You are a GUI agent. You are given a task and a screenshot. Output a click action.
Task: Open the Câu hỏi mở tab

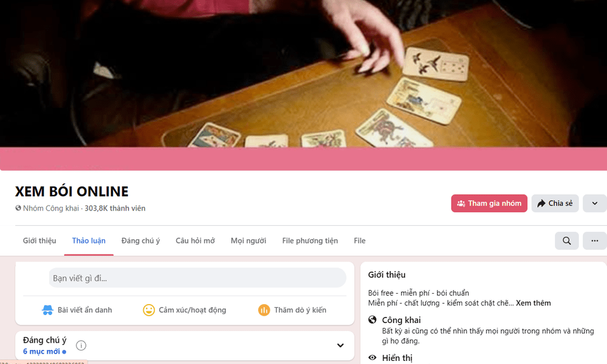[195, 241]
